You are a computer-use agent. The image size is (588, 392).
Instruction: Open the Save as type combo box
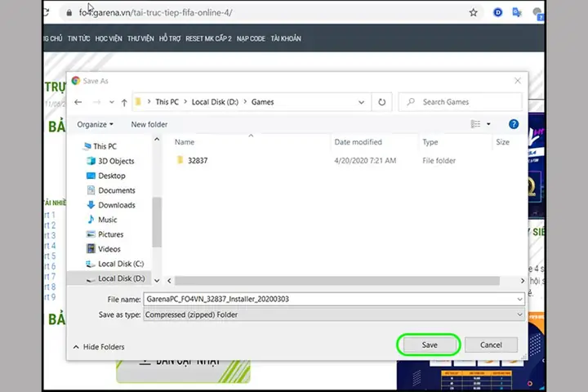pyautogui.click(x=334, y=314)
